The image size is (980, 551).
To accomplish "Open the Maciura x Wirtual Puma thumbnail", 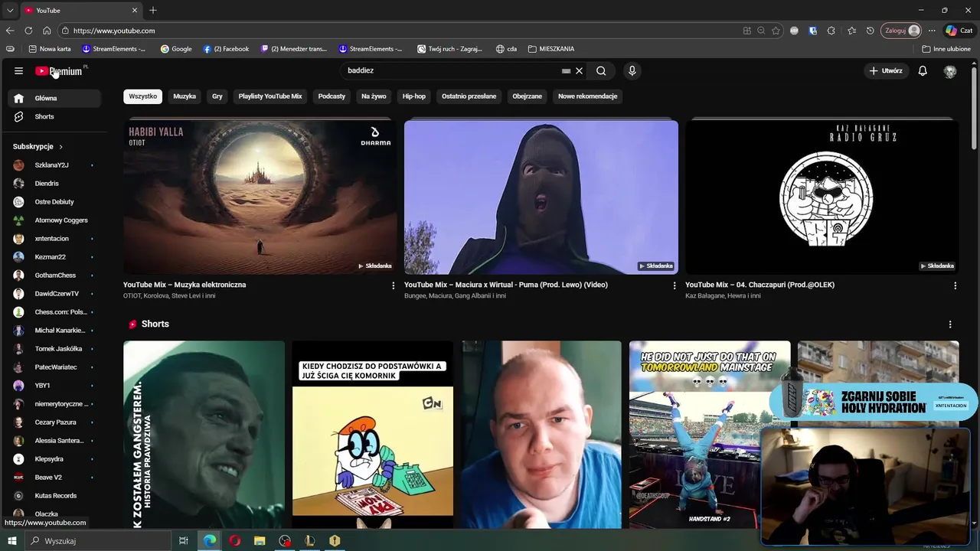I will (x=541, y=197).
